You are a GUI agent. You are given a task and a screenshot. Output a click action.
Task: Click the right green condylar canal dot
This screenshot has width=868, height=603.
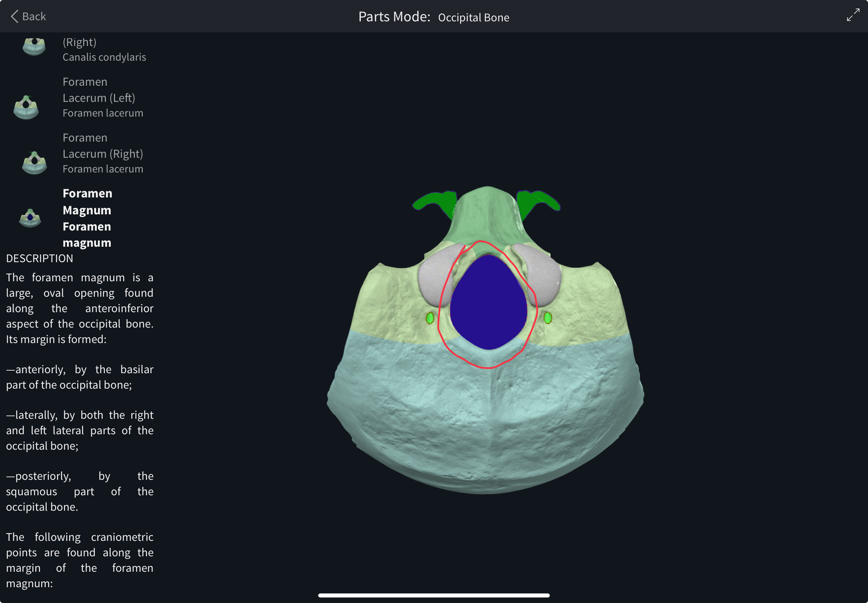[548, 318]
